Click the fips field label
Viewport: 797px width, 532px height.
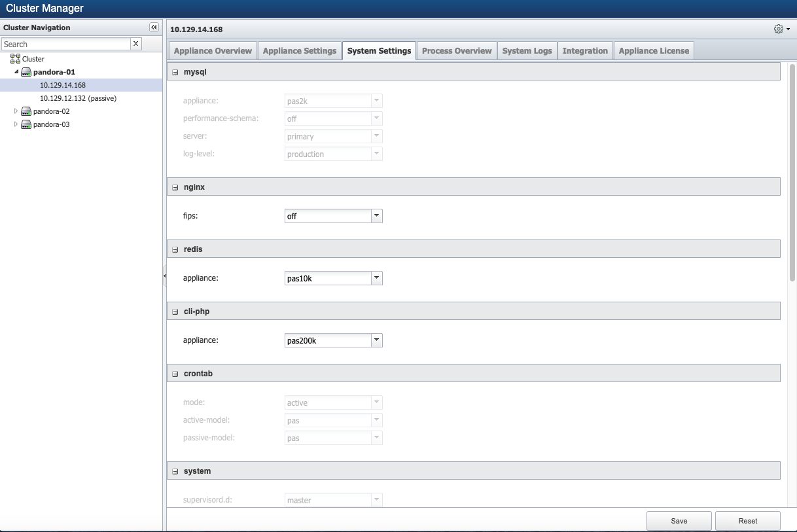(x=190, y=216)
